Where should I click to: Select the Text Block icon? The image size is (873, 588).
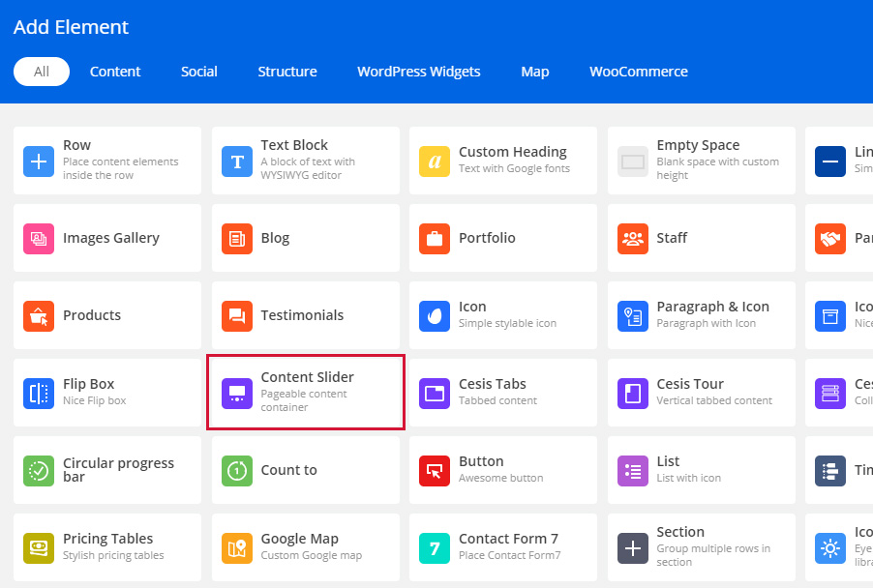(237, 161)
